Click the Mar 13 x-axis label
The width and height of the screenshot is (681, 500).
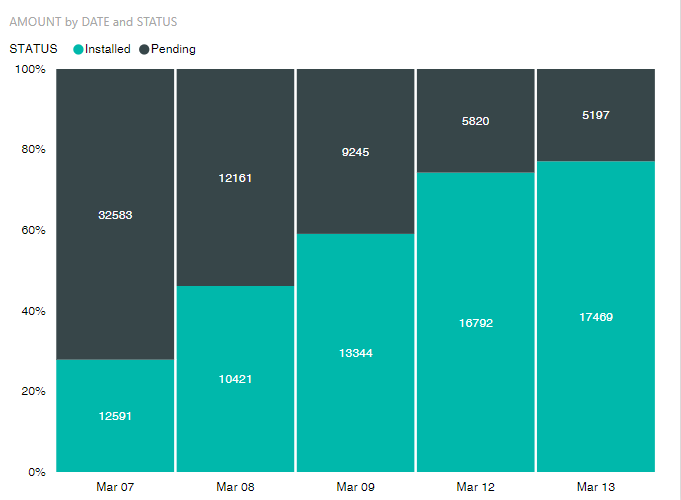pos(595,487)
